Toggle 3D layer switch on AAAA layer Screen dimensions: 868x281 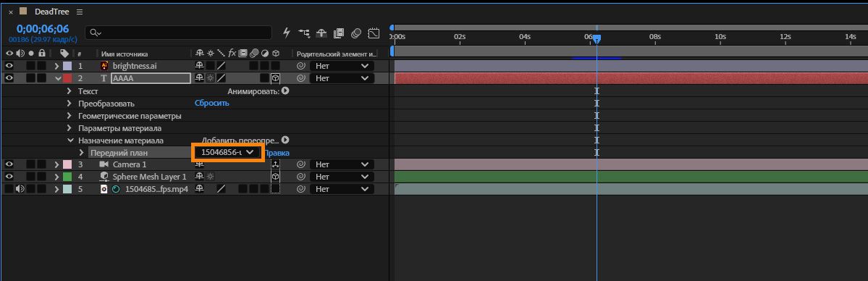(275, 78)
